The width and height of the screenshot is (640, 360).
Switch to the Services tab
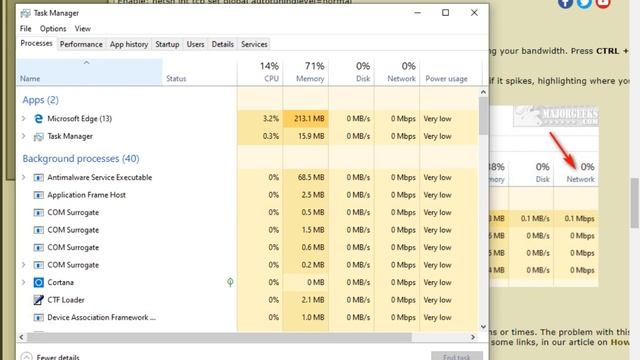coord(254,44)
